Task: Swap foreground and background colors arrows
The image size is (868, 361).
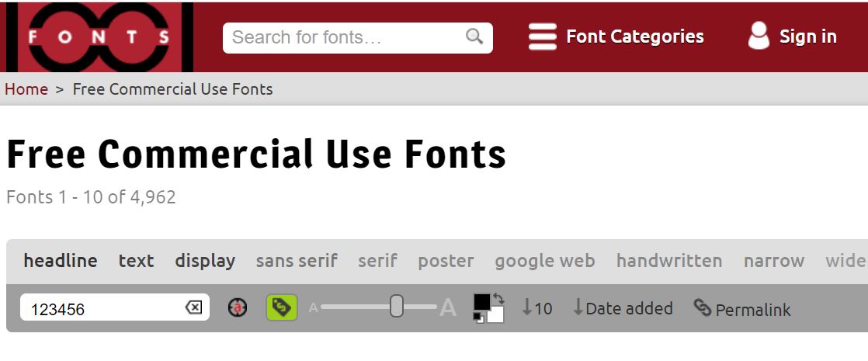Action: (498, 299)
